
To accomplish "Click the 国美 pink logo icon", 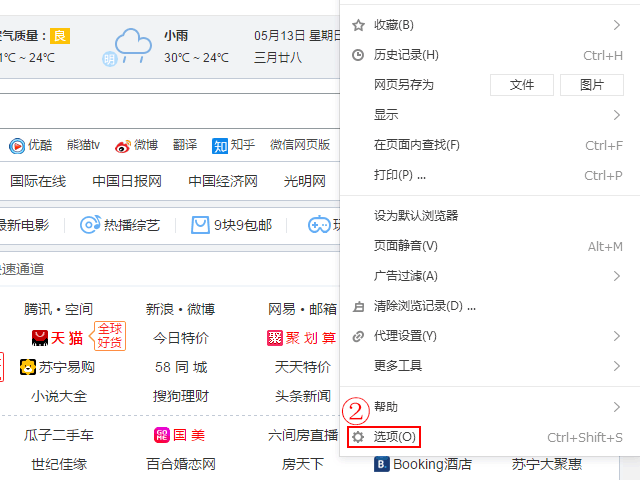I will pyautogui.click(x=162, y=435).
